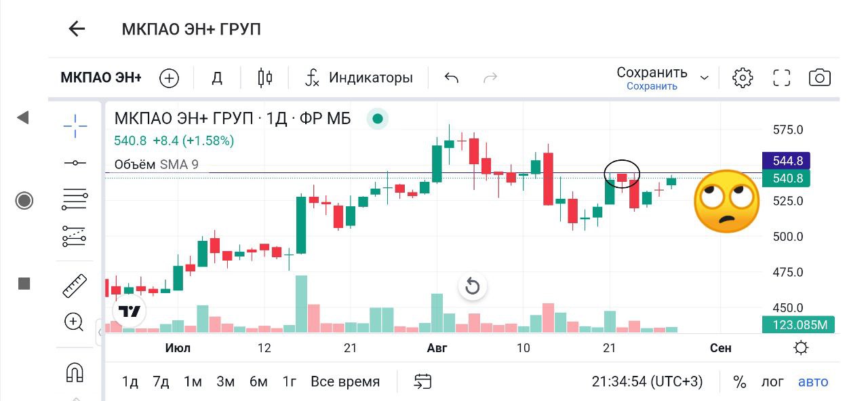Click the Сохранить save button

pyautogui.click(x=652, y=73)
